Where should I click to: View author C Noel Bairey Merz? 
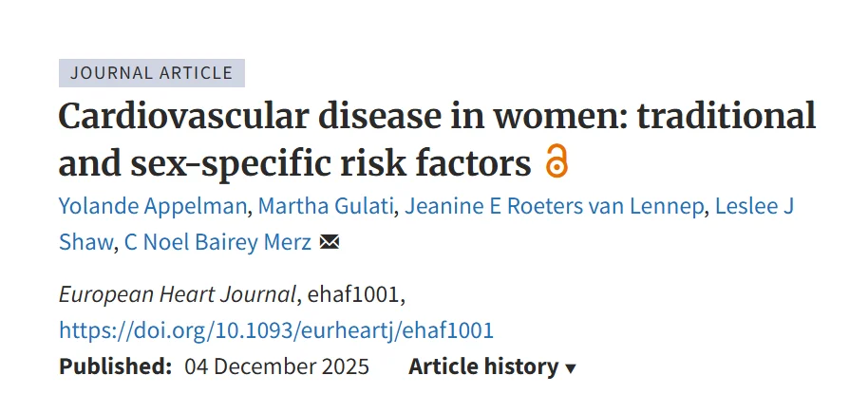217,242
